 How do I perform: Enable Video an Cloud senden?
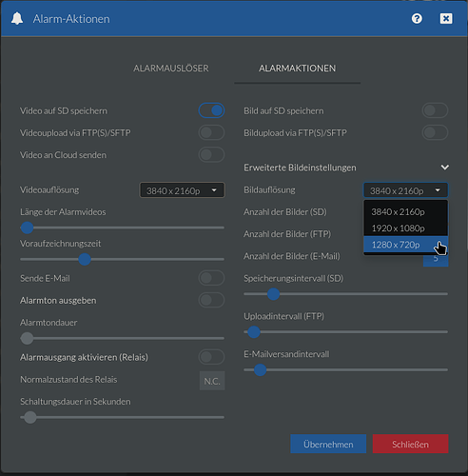pyautogui.click(x=211, y=155)
